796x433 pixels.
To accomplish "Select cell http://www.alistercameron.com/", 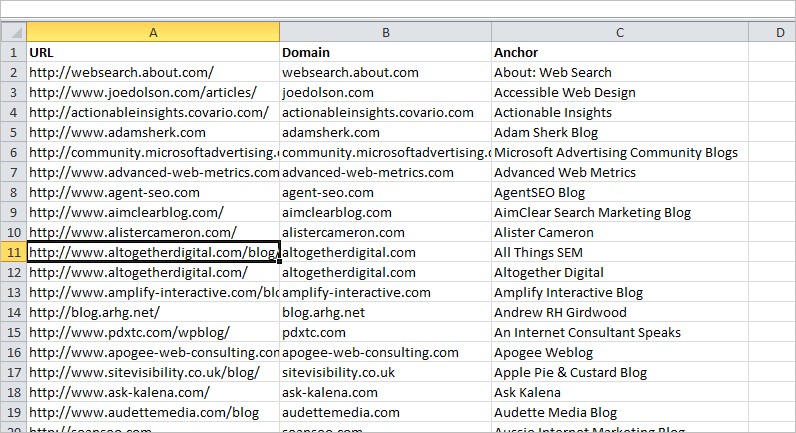I will tap(153, 232).
